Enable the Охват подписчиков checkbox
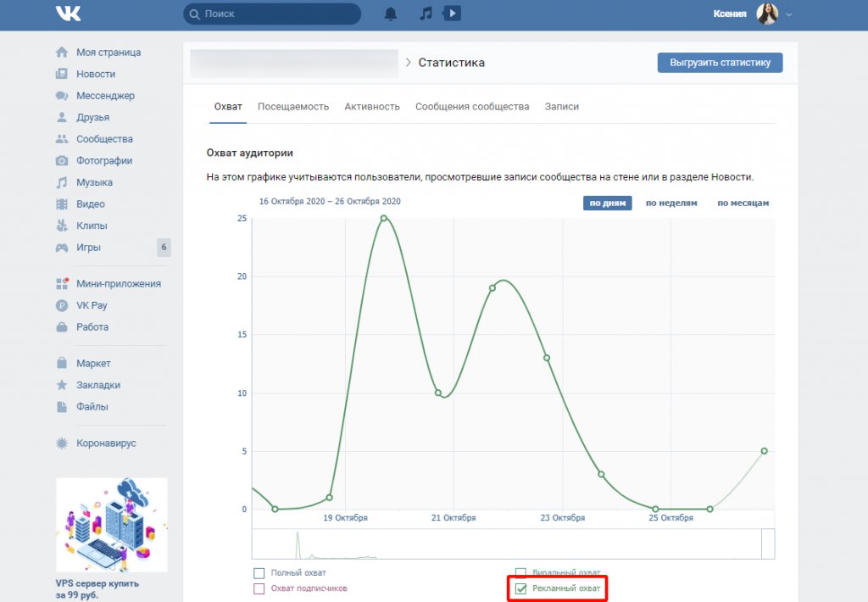The width and height of the screenshot is (868, 602). [x=259, y=588]
